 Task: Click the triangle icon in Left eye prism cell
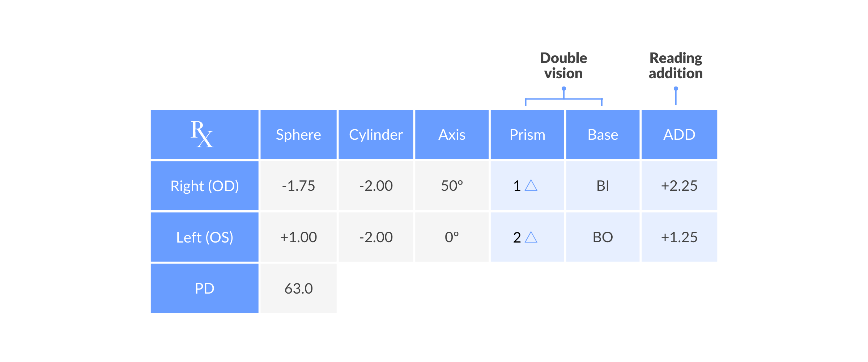[x=531, y=237]
